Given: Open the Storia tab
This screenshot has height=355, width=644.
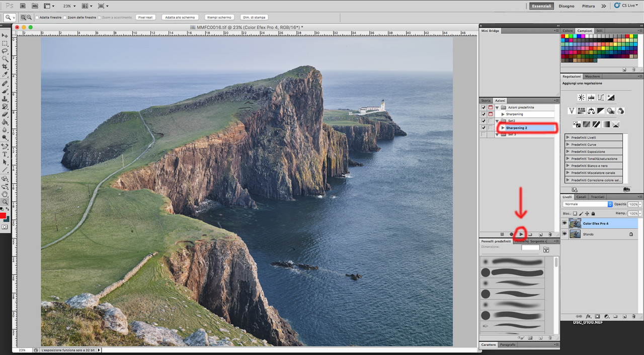Looking at the screenshot, I should click(x=485, y=101).
